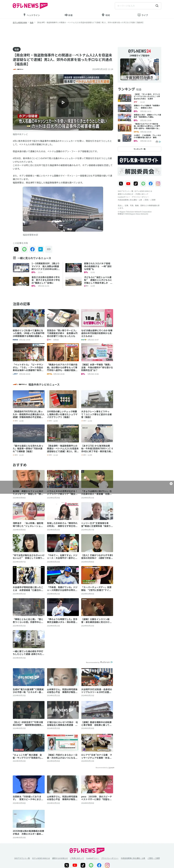Open the 解説委員会 banner
174x868 pixels.
tap(139, 172)
